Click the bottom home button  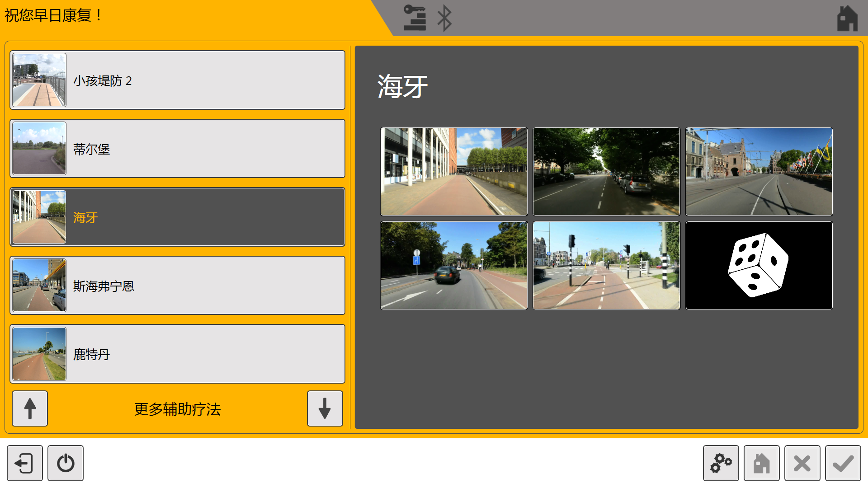coord(761,463)
